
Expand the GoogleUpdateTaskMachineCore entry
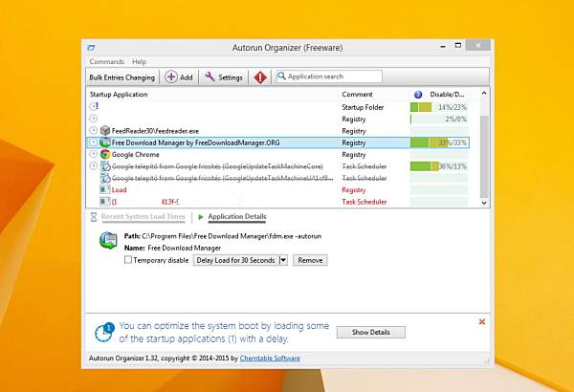(94, 165)
